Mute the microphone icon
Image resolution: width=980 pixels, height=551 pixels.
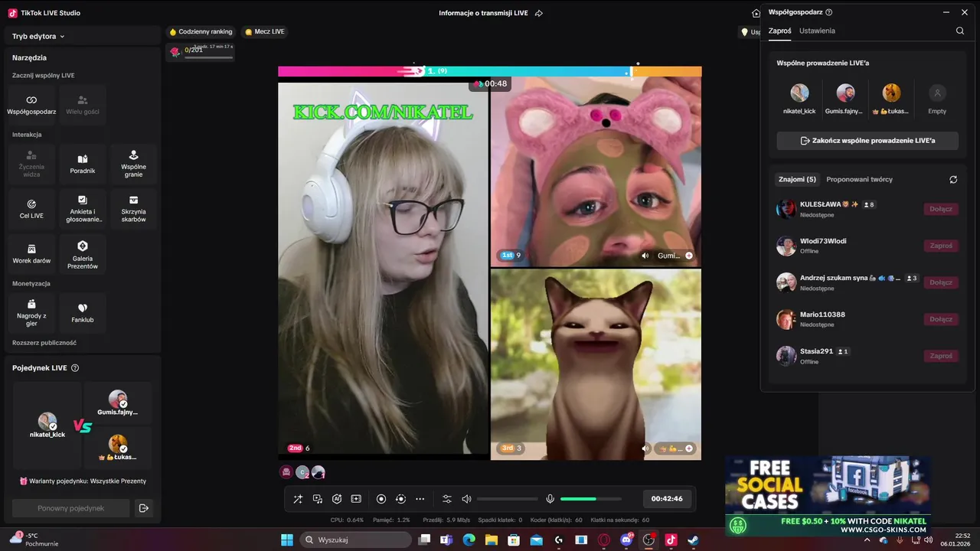coord(550,499)
